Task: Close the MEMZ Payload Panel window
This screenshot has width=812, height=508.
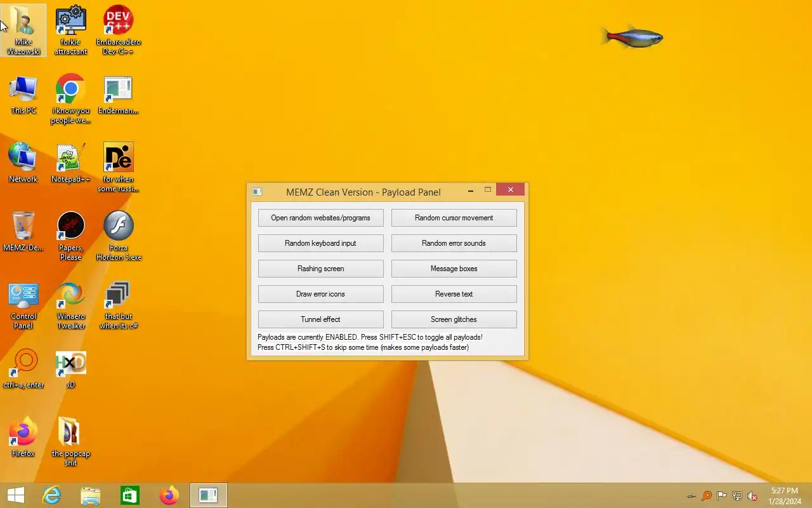Action: pyautogui.click(x=510, y=190)
